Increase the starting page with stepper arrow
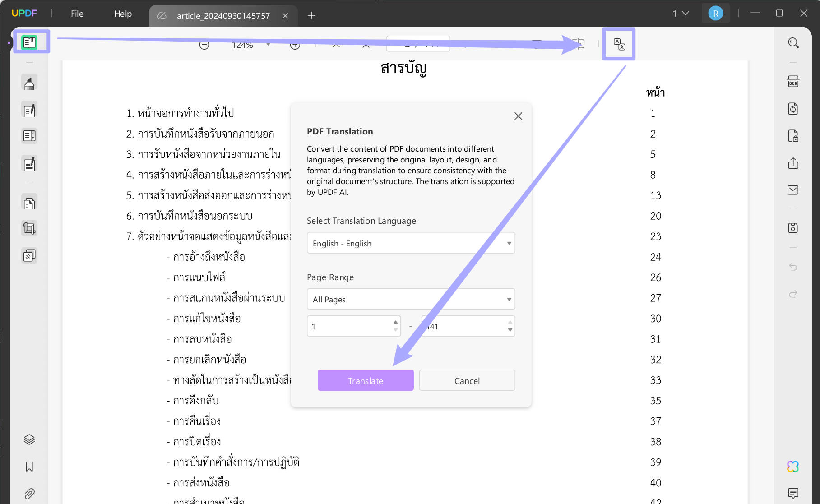This screenshot has width=820, height=504. tap(395, 323)
